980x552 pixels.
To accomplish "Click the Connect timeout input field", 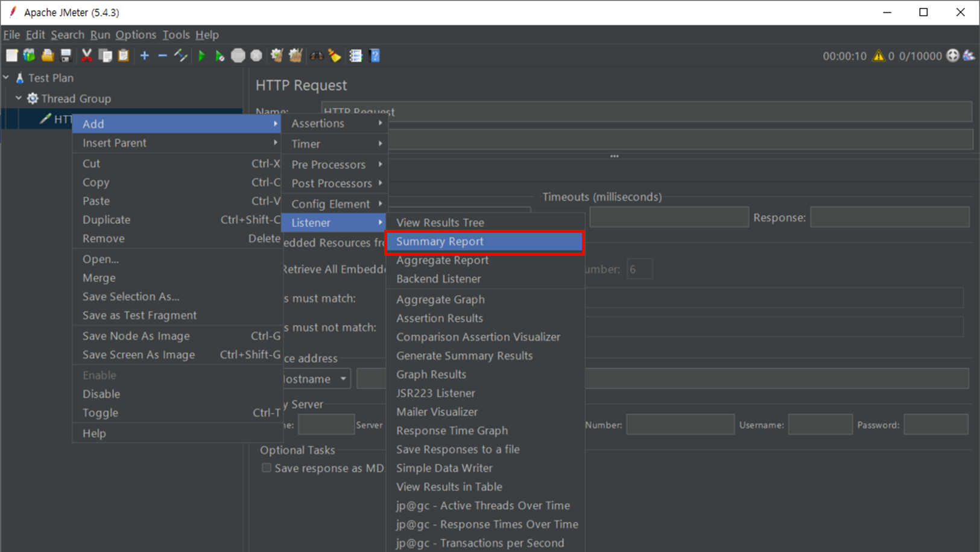I will click(x=669, y=217).
